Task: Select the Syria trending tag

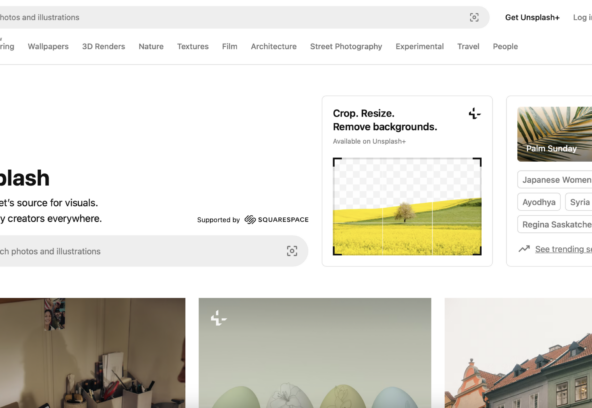Action: [x=579, y=202]
